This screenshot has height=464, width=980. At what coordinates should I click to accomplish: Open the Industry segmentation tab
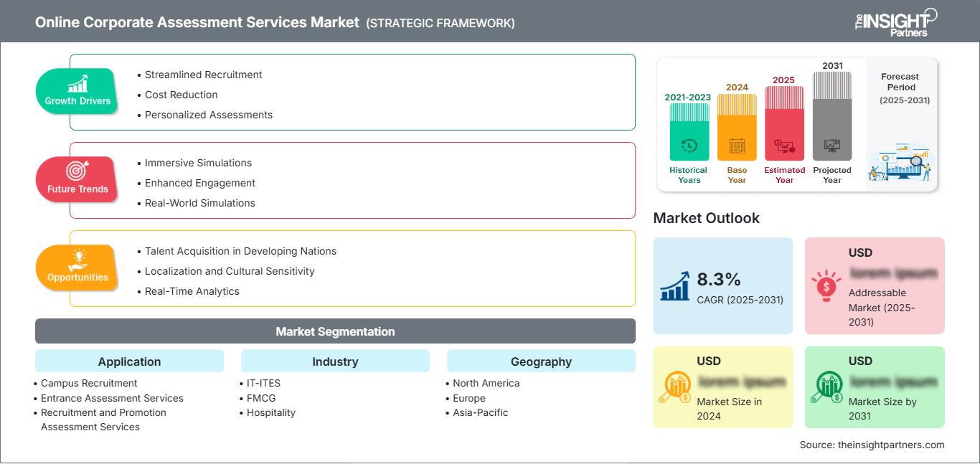[x=335, y=361]
